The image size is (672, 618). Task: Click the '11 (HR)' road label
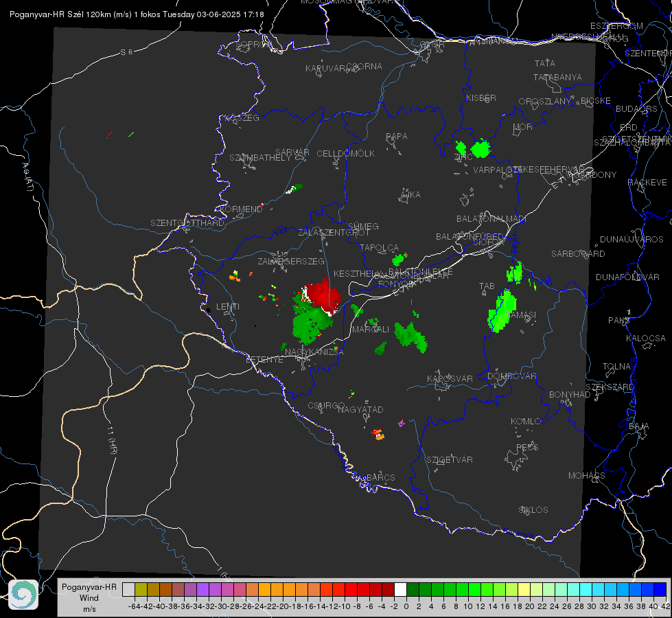[111, 442]
